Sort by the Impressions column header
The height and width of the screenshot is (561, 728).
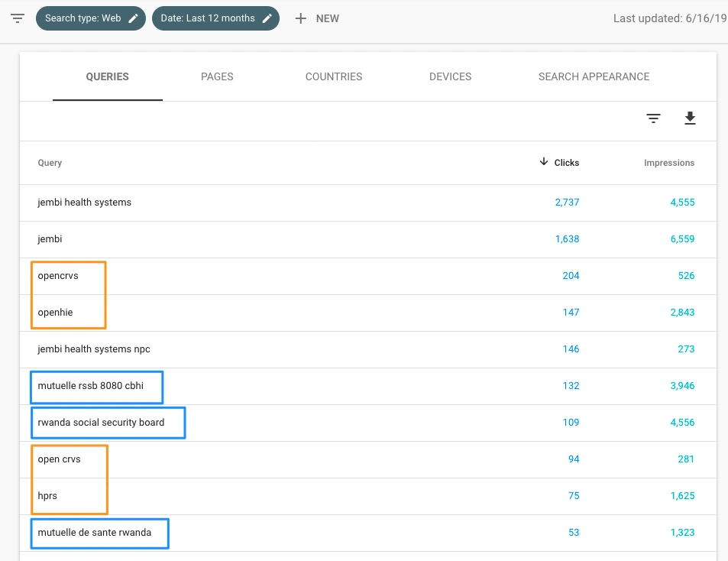(x=669, y=163)
